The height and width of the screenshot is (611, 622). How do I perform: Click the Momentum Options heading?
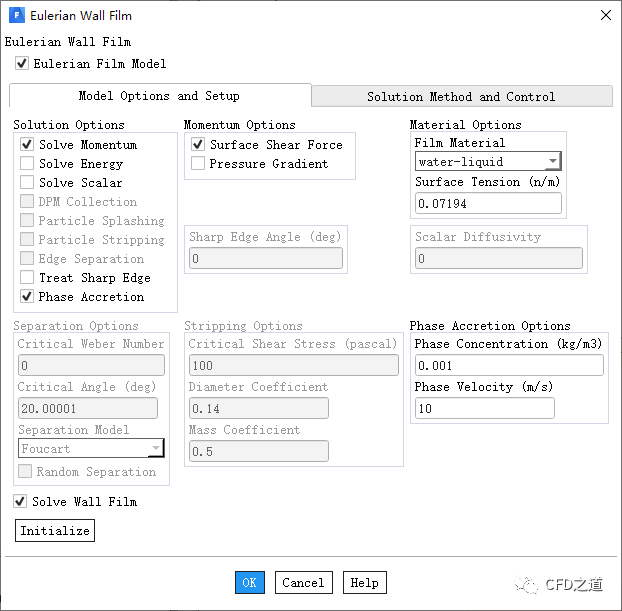(x=240, y=125)
